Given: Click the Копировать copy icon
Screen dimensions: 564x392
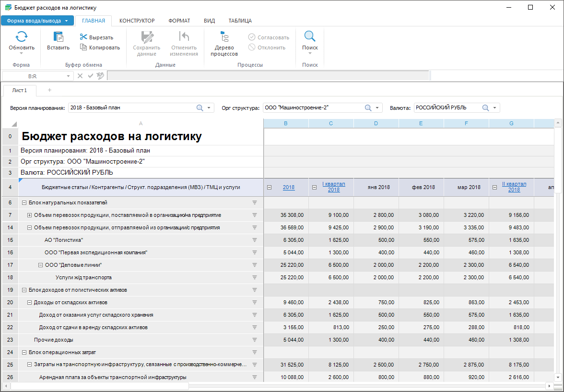Looking at the screenshot, I should pyautogui.click(x=83, y=48).
